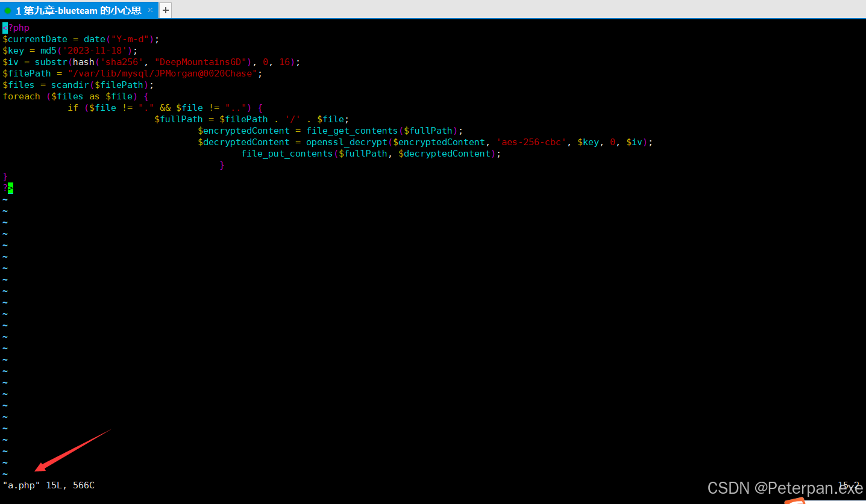The image size is (866, 504).
Task: Click the 'aes-256-cbc' cipher string
Action: [532, 142]
